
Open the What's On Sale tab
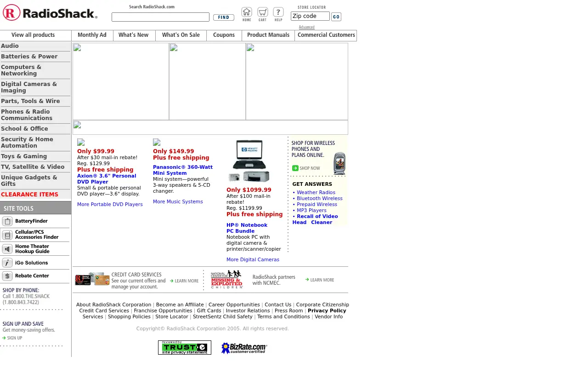tap(181, 35)
